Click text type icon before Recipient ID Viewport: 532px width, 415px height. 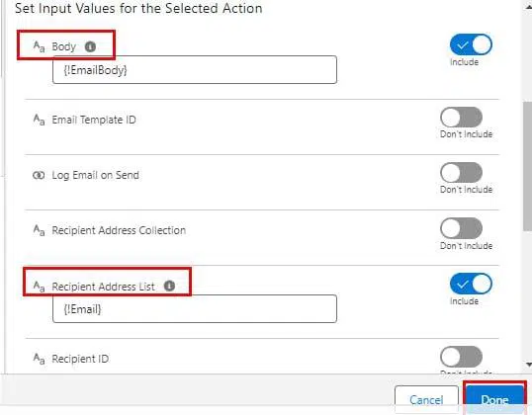39,358
